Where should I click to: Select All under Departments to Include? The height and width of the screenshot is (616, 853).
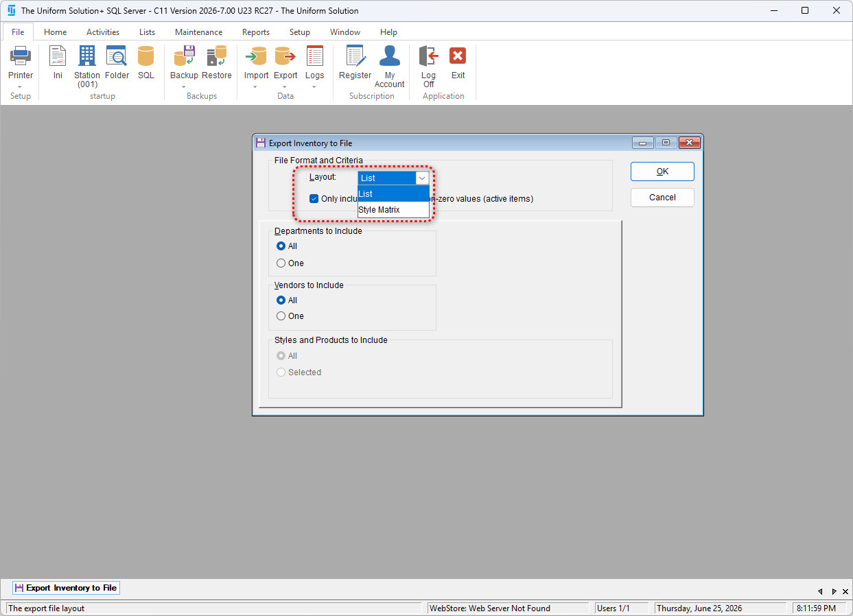pyautogui.click(x=281, y=246)
